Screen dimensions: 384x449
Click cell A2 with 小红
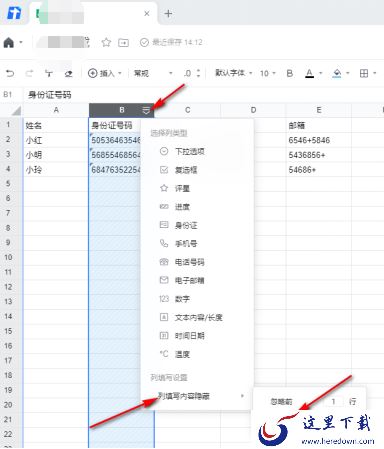[56, 140]
